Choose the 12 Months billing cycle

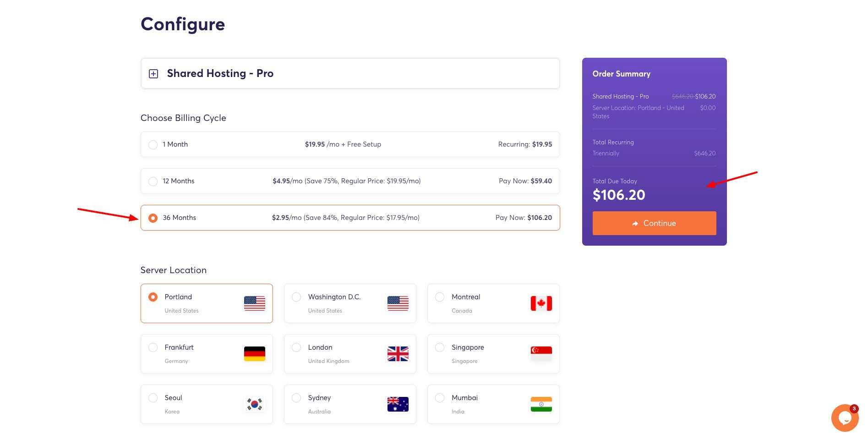[153, 181]
